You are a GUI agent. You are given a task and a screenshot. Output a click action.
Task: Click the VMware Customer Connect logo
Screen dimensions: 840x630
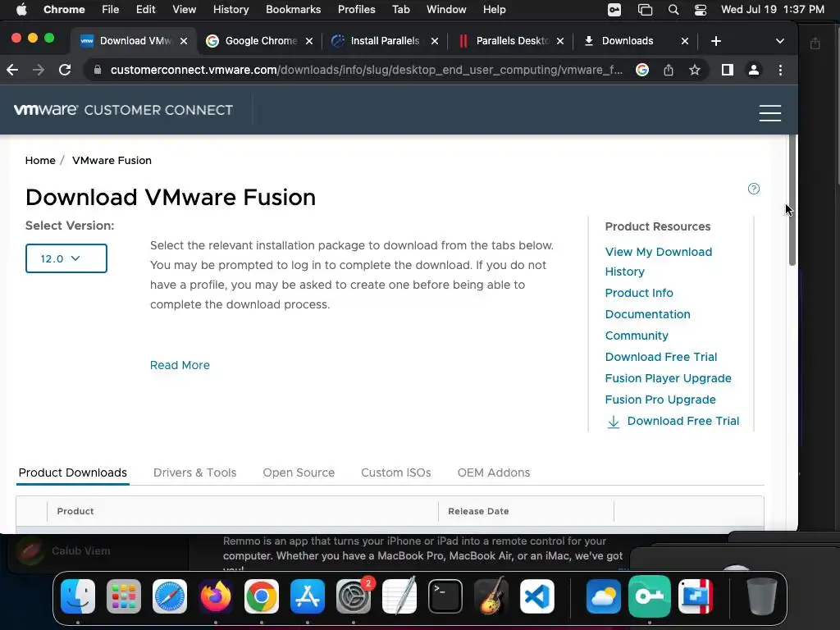pyautogui.click(x=123, y=110)
